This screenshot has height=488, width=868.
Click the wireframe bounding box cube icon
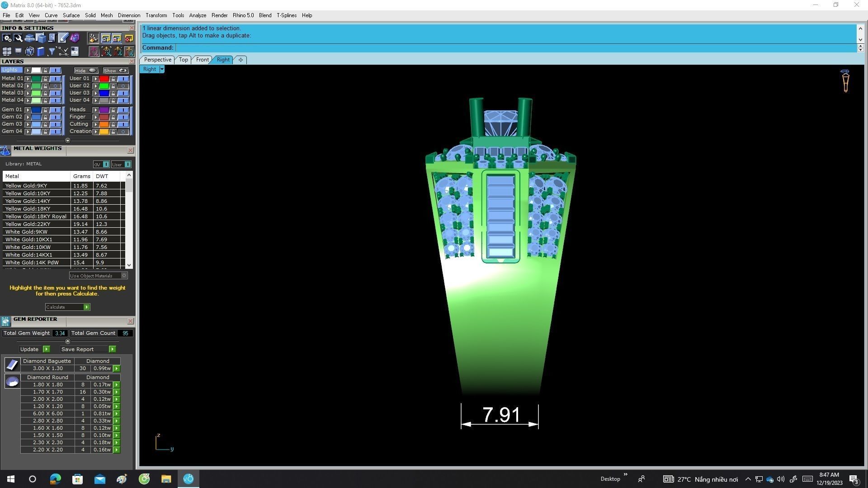click(29, 52)
